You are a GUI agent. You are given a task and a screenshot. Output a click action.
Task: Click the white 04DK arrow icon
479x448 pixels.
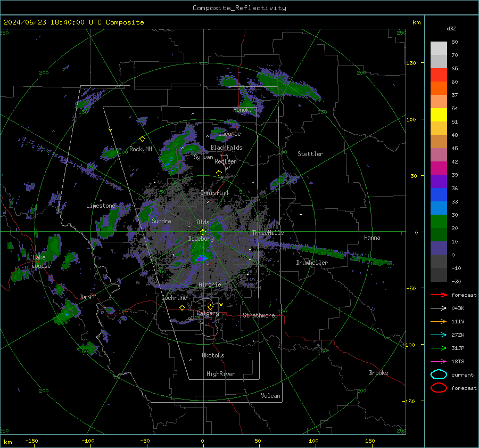[x=439, y=308]
